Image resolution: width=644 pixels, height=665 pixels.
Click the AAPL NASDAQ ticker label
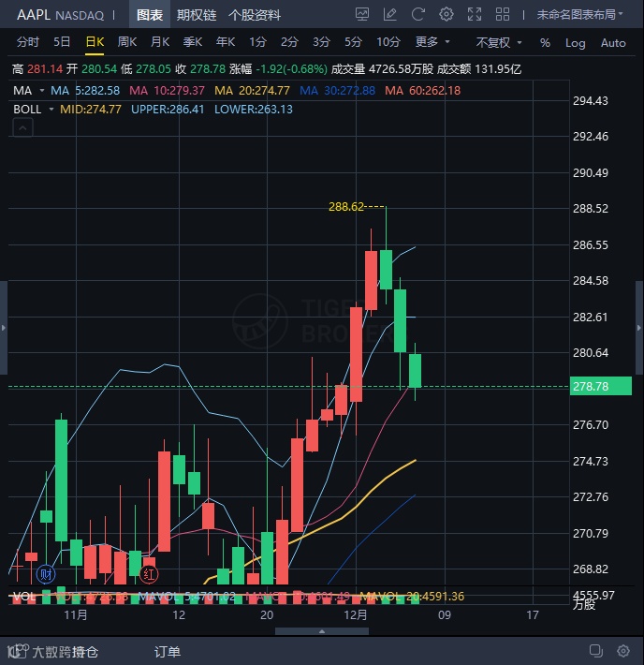(x=60, y=15)
